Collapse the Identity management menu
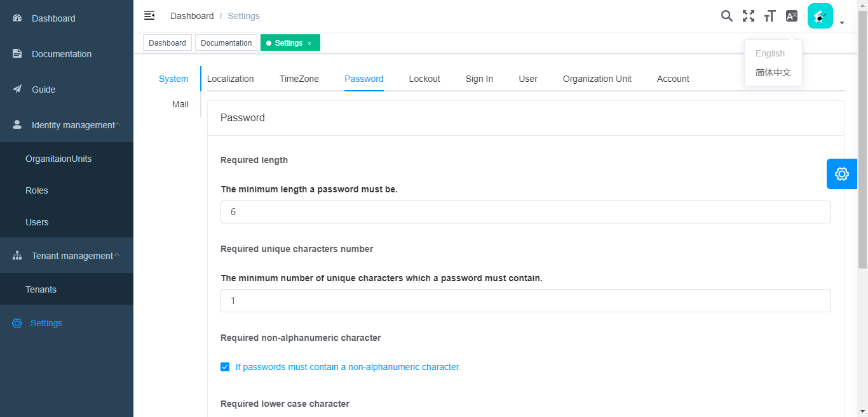The width and height of the screenshot is (868, 417). [118, 125]
